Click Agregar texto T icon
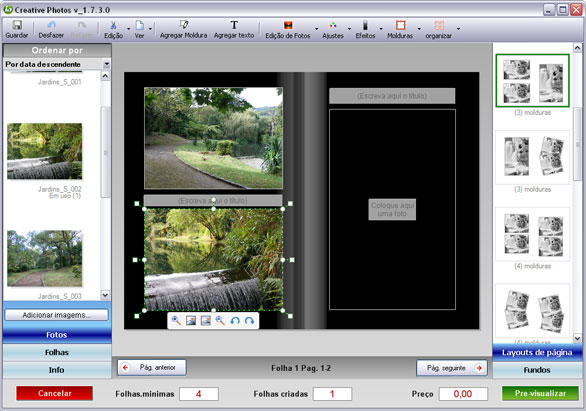 tap(234, 25)
